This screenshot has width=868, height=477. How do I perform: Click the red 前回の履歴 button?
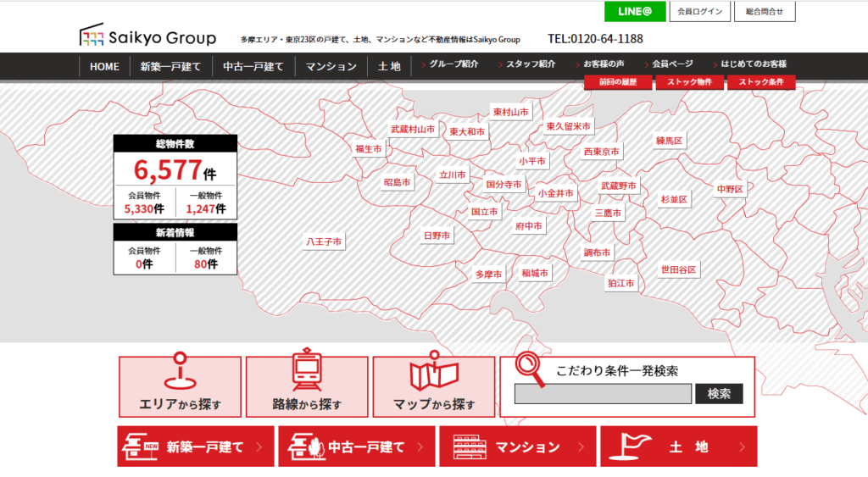tap(618, 82)
